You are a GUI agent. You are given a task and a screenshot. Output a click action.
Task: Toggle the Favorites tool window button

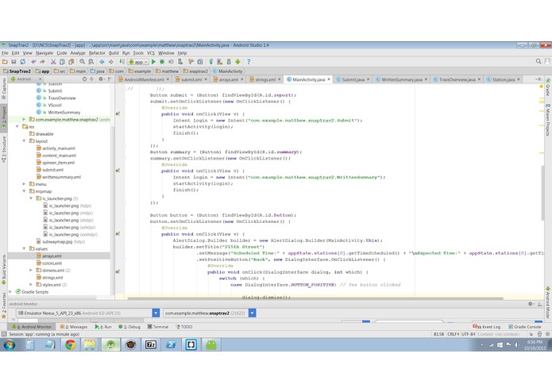[x=3, y=306]
